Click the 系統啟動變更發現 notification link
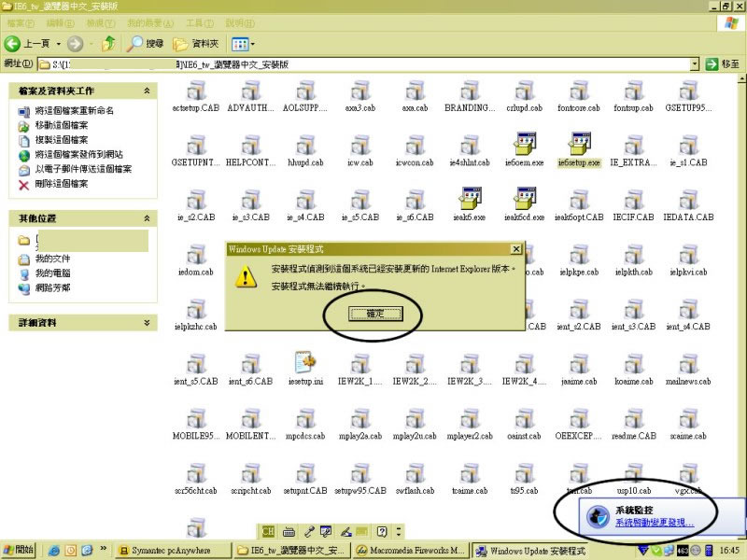 [x=655, y=523]
